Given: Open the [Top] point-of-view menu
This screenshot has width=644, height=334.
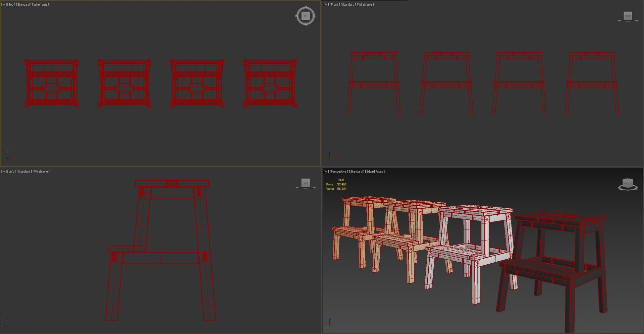Looking at the screenshot, I should pyautogui.click(x=11, y=5).
